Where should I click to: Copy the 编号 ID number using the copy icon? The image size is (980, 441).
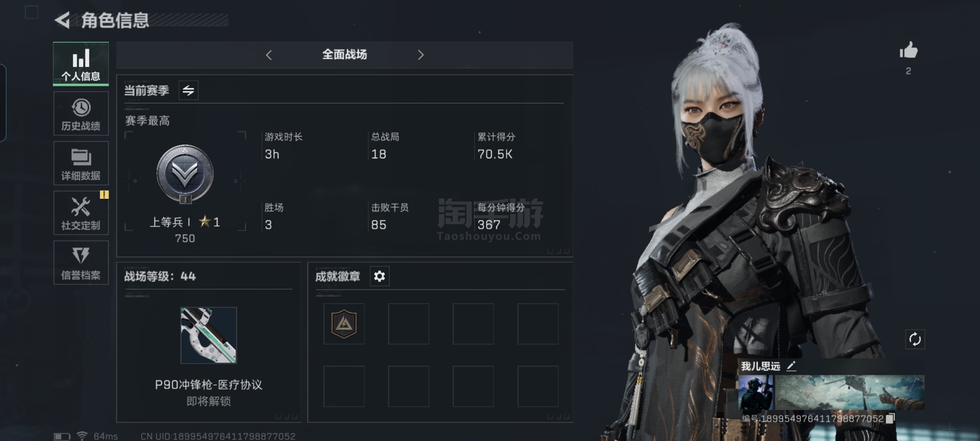click(891, 418)
